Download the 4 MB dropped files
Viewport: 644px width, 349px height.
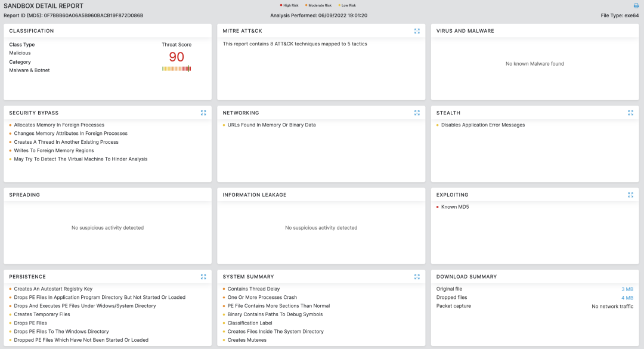point(627,298)
